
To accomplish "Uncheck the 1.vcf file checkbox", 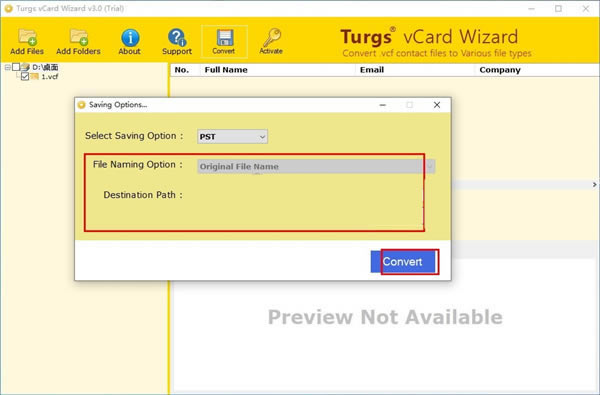I will pos(25,77).
